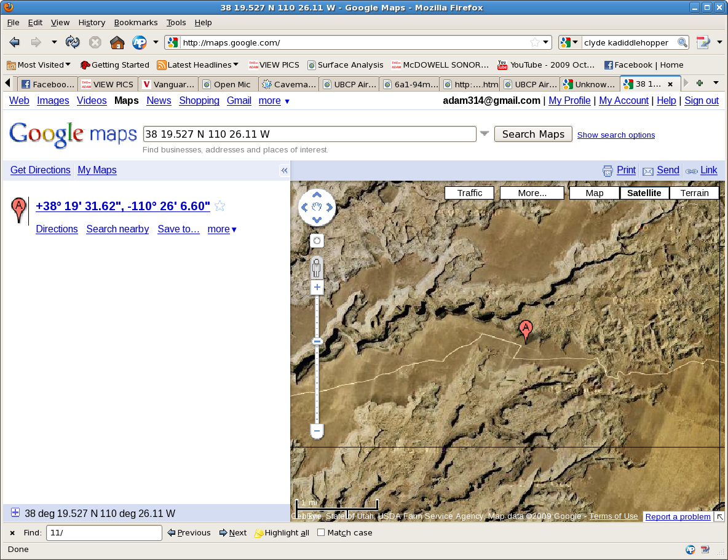Open the More... map layers dropdown
Image resolution: width=728 pixels, height=560 pixels.
click(532, 193)
